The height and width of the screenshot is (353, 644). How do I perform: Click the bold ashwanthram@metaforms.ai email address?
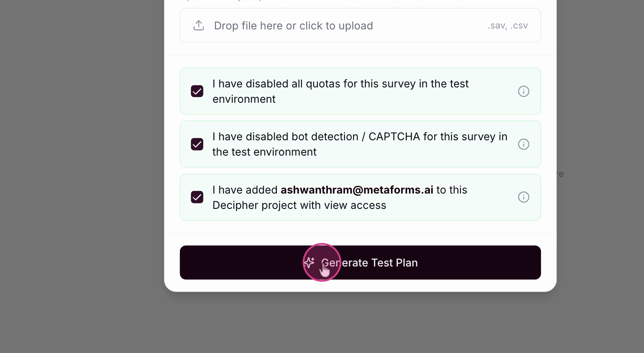(357, 190)
